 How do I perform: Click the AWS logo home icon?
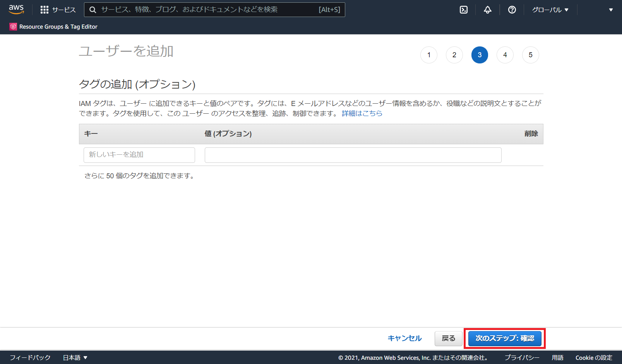(x=16, y=9)
